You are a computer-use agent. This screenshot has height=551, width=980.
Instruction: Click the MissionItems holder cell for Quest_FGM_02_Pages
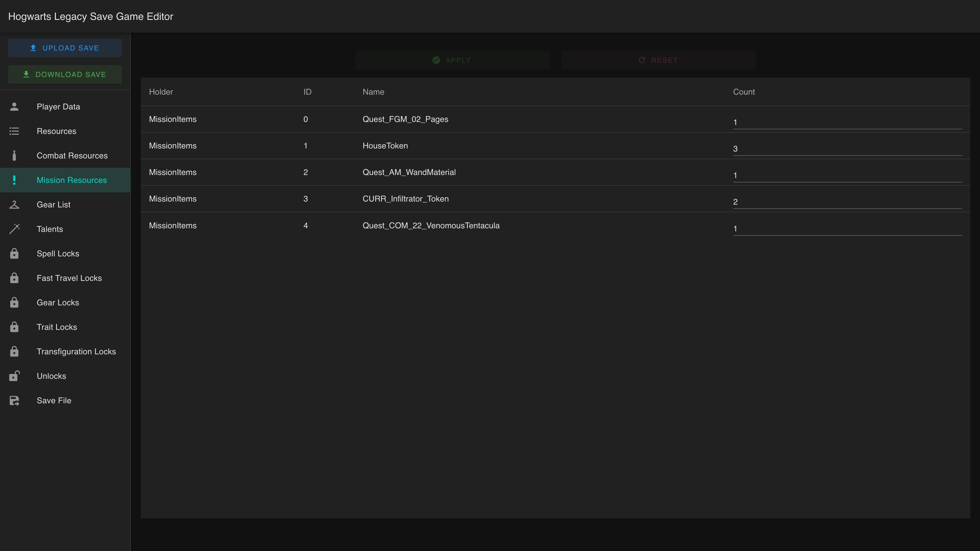(173, 119)
